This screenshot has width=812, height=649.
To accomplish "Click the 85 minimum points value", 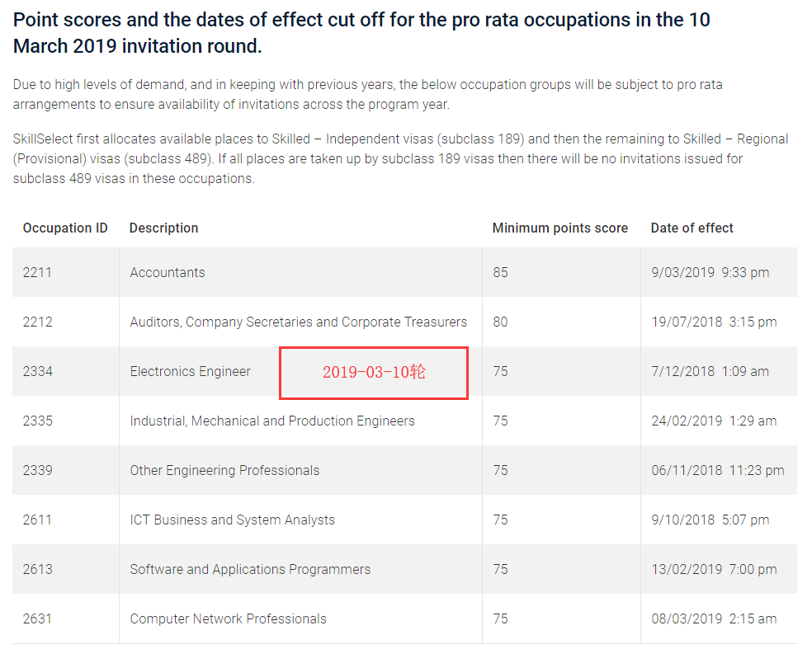I will [500, 272].
